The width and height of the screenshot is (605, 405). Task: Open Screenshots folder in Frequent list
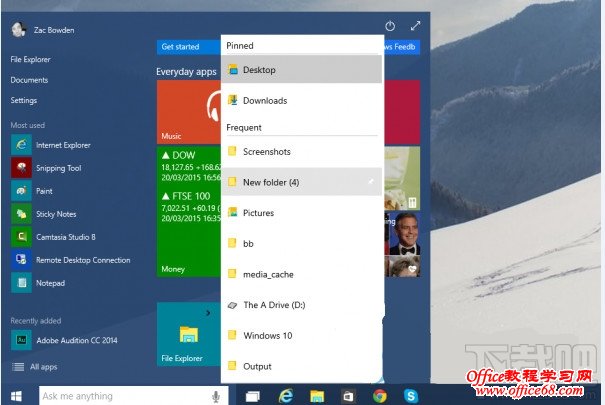[x=301, y=152]
